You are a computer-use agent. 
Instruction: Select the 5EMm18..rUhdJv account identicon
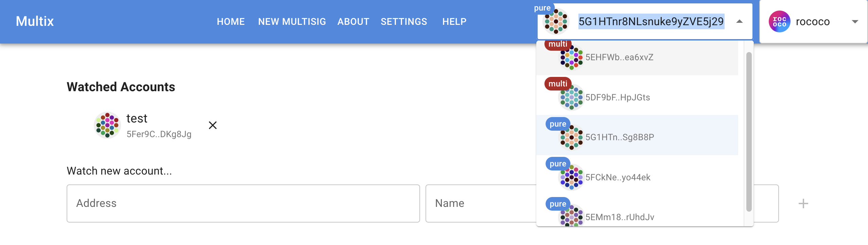point(571,217)
